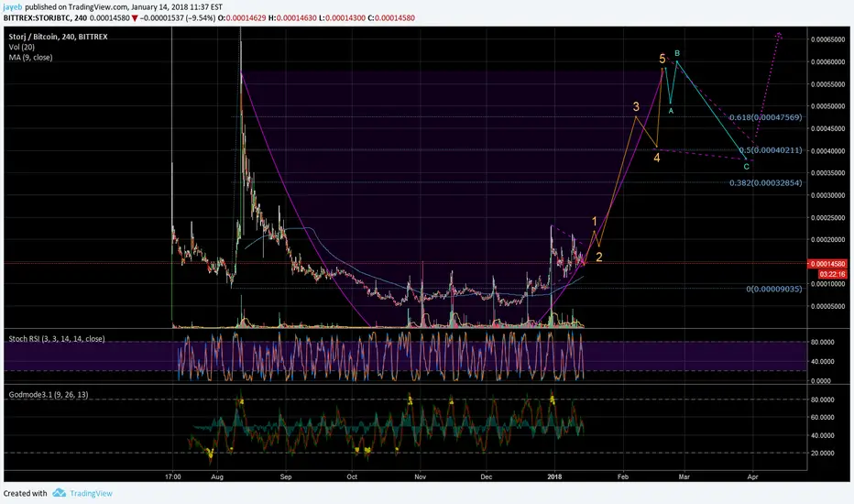Click the green correction label C
Viewport: 854px width, 504px height.
(x=746, y=167)
